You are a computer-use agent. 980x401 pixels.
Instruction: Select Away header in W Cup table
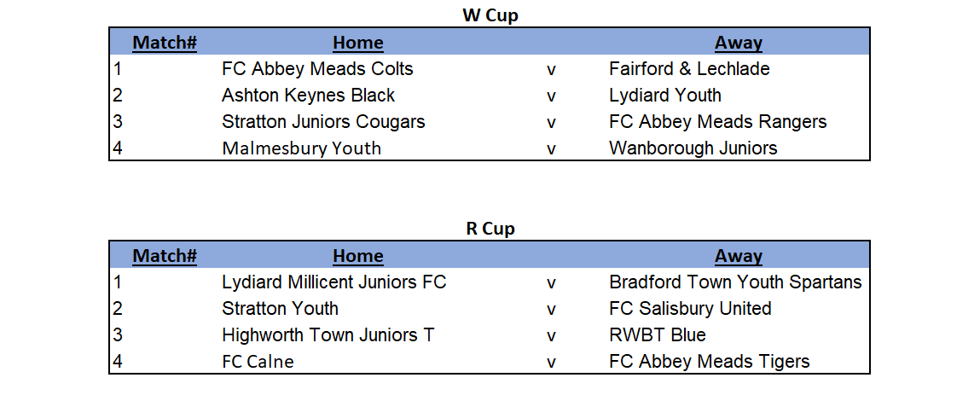click(739, 43)
